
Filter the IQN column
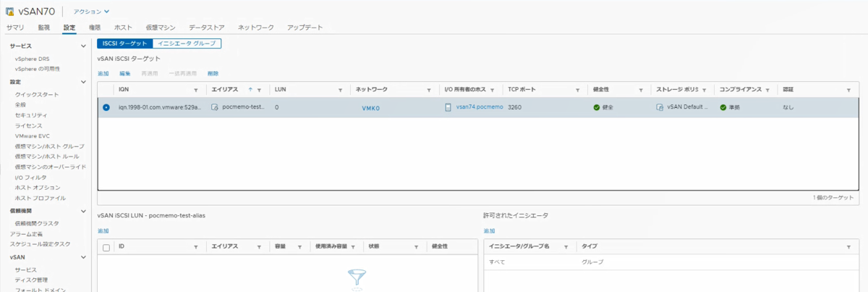[x=196, y=90]
